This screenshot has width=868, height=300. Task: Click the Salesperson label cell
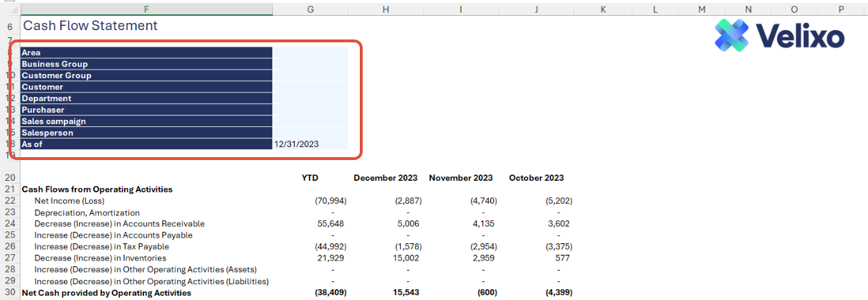146,133
